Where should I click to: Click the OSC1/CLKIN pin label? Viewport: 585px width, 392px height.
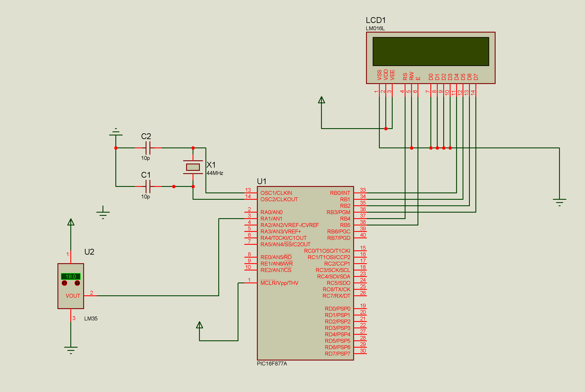(276, 193)
